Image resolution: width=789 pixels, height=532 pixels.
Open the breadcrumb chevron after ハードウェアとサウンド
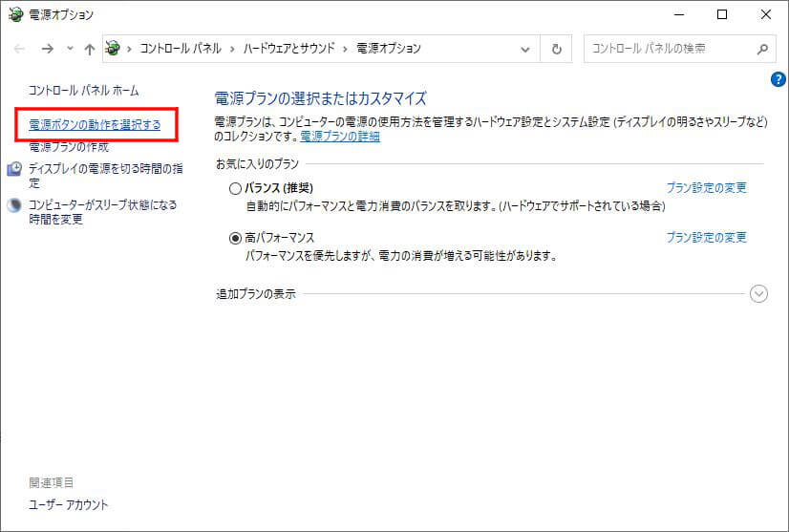click(345, 49)
